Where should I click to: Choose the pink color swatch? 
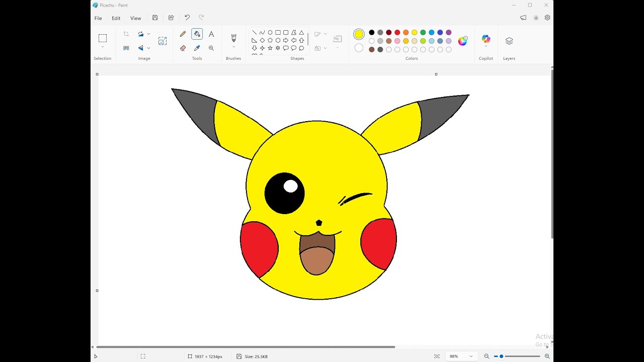pos(397,41)
